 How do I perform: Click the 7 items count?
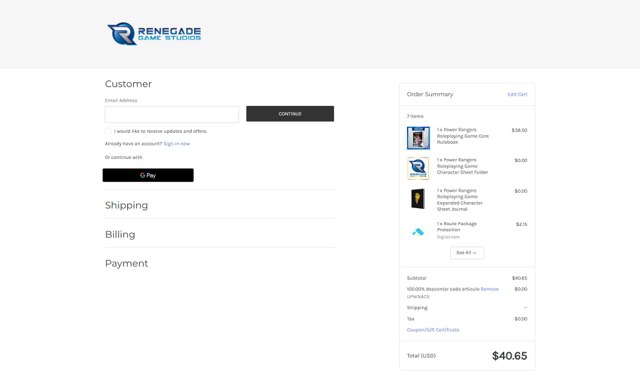415,116
